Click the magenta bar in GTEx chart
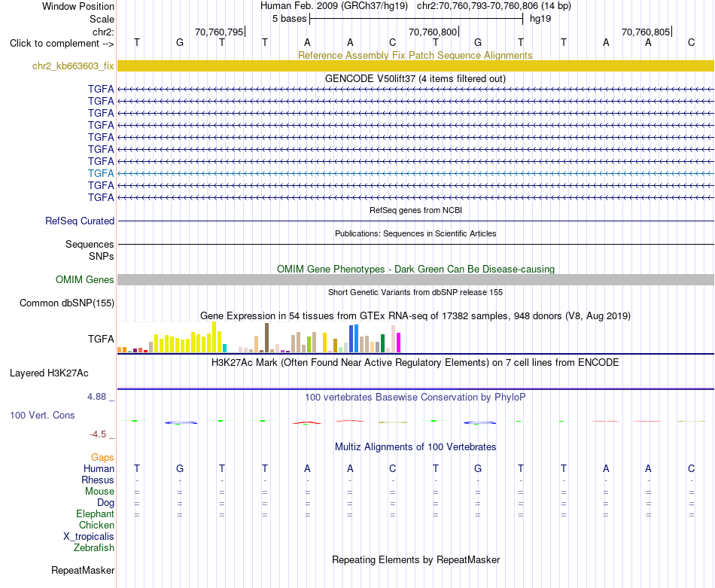 click(398, 343)
